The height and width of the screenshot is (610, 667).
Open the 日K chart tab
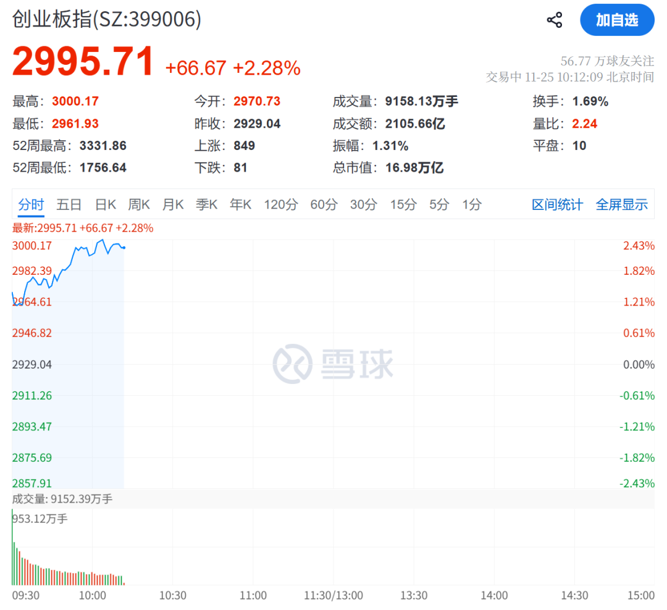[x=106, y=205]
